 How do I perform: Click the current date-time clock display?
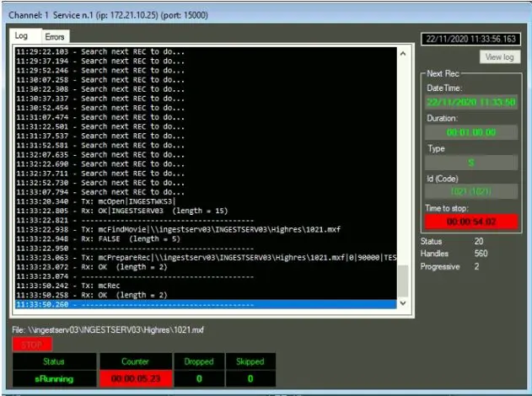(x=470, y=39)
